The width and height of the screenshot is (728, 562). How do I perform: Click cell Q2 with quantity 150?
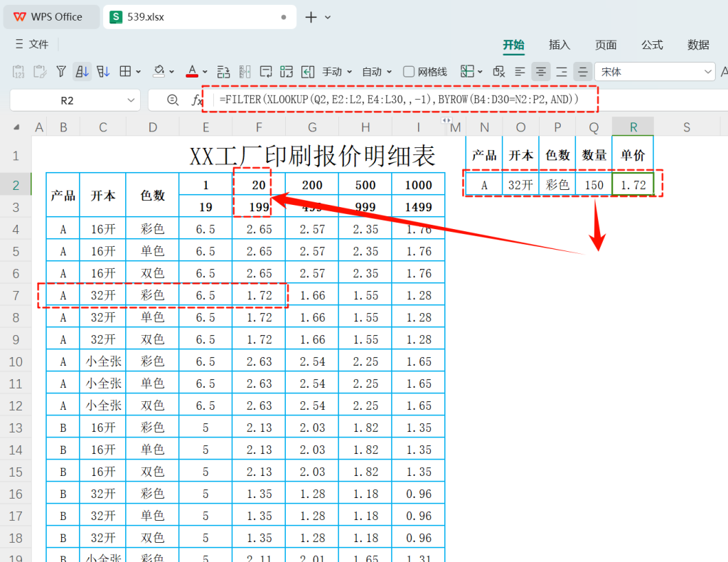[594, 185]
